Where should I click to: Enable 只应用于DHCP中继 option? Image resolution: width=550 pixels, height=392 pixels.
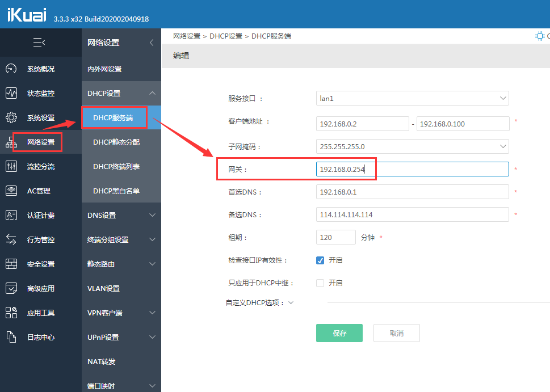click(320, 283)
